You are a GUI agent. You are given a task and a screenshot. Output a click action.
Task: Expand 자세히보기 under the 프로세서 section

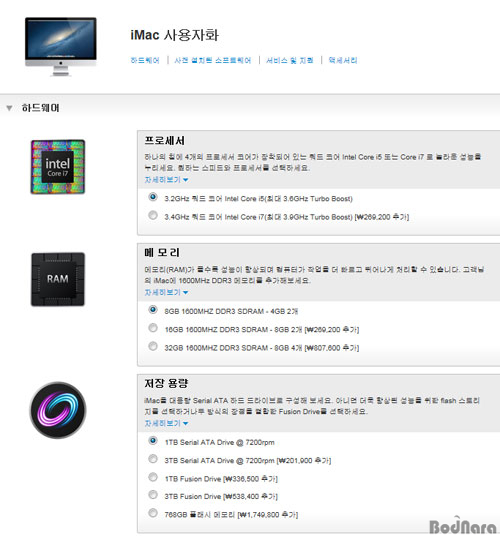click(166, 180)
